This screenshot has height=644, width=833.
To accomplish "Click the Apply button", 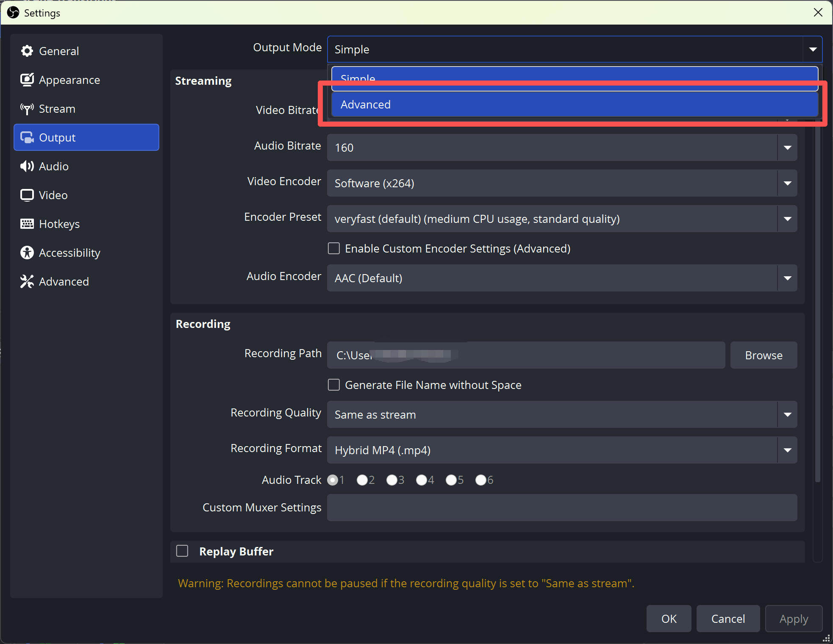I will pyautogui.click(x=794, y=619).
